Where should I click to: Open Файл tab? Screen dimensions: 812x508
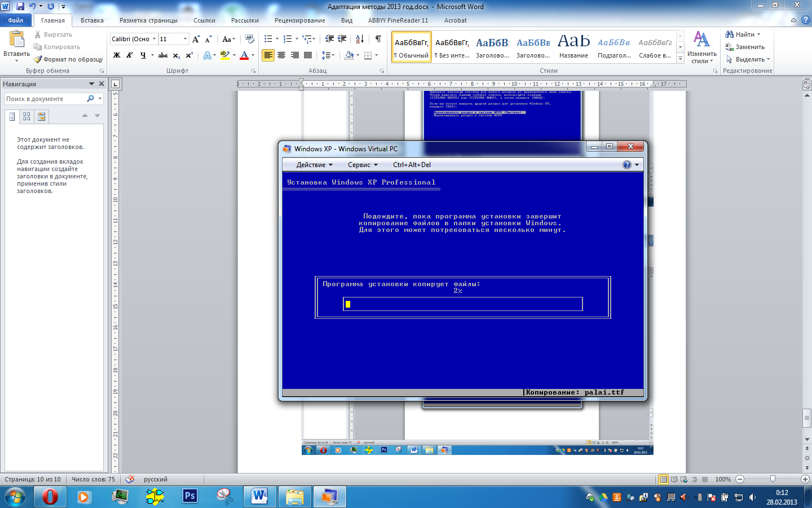(16, 20)
